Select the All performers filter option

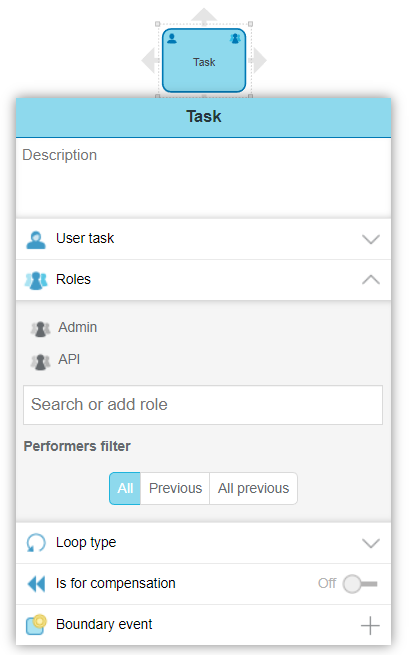(x=125, y=488)
